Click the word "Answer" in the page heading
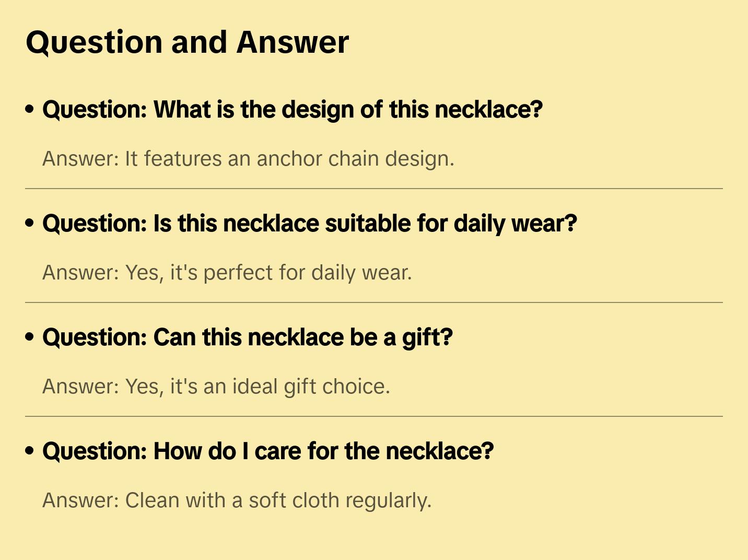The image size is (748, 560). coord(293,42)
